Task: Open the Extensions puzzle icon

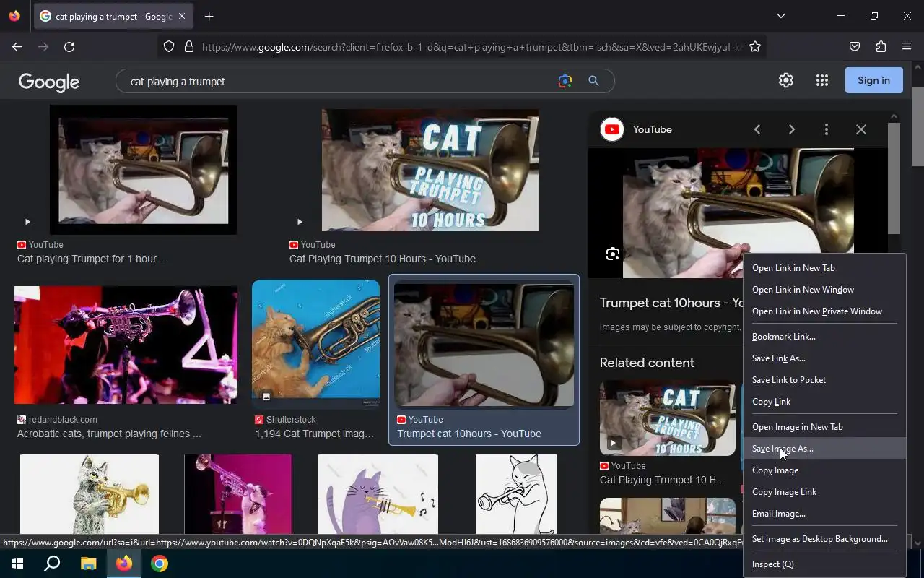Action: coord(881,46)
